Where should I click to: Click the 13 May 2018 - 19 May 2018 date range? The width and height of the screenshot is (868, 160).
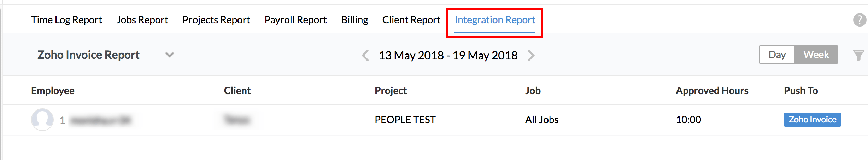pos(448,55)
